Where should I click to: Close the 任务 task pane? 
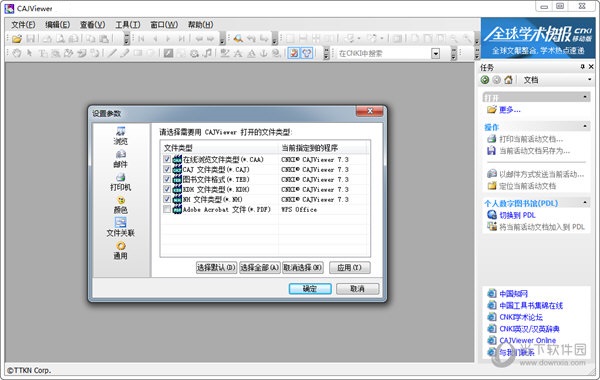(x=591, y=67)
